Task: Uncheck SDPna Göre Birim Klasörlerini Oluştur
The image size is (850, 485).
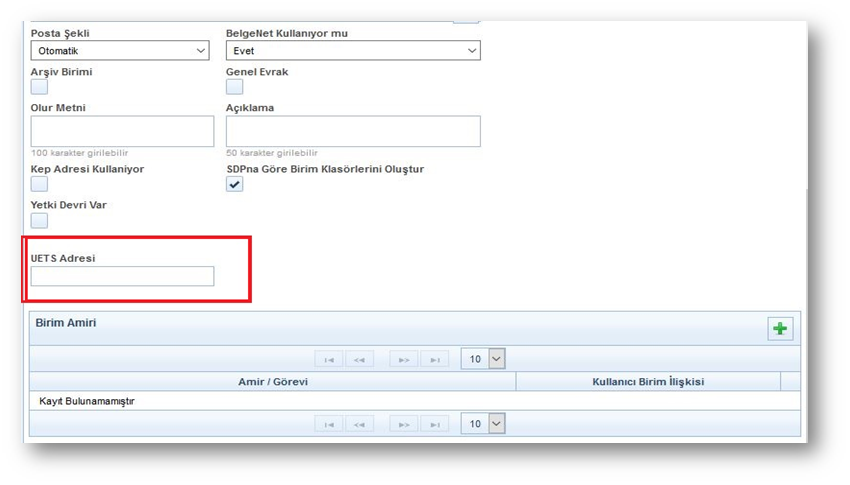Action: 234,184
